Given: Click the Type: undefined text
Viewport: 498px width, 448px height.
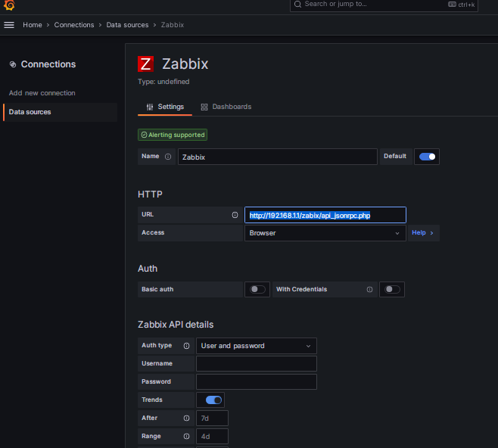Looking at the screenshot, I should (163, 82).
